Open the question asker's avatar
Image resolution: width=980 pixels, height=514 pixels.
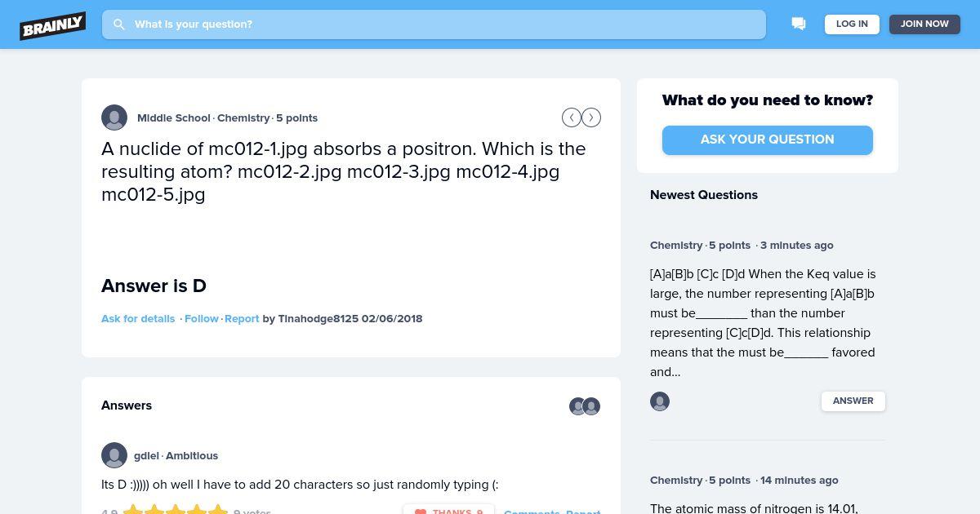114,117
